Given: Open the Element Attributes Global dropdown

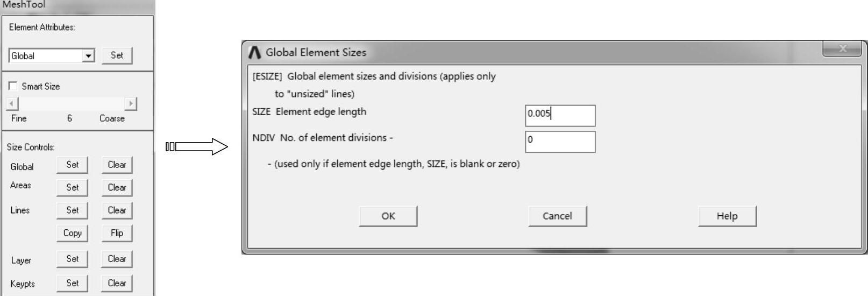Looking at the screenshot, I should [89, 55].
